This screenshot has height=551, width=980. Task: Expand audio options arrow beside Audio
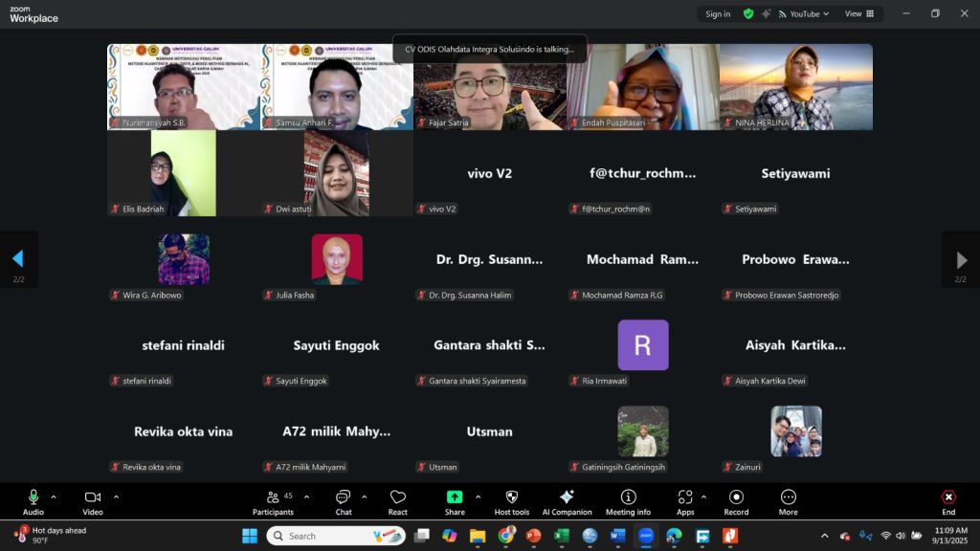pos(54,496)
